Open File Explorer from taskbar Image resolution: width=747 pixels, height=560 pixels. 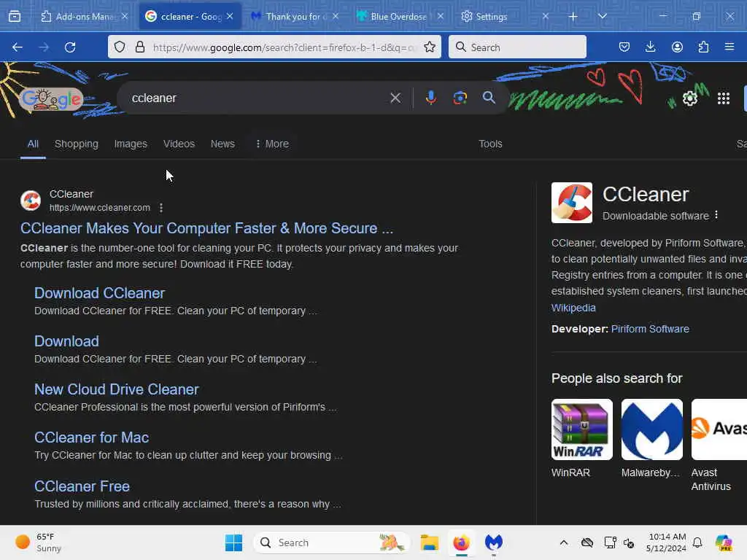tap(429, 542)
